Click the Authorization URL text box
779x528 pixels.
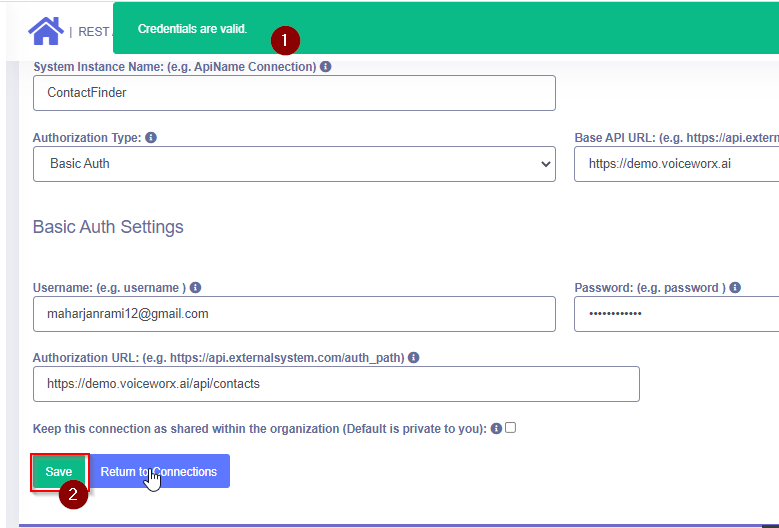point(336,384)
